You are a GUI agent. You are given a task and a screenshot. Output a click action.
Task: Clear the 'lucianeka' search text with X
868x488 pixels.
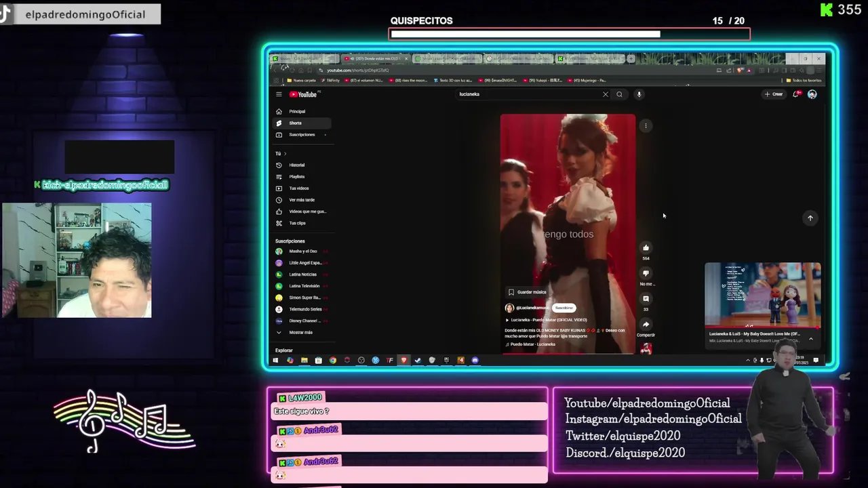pos(606,94)
